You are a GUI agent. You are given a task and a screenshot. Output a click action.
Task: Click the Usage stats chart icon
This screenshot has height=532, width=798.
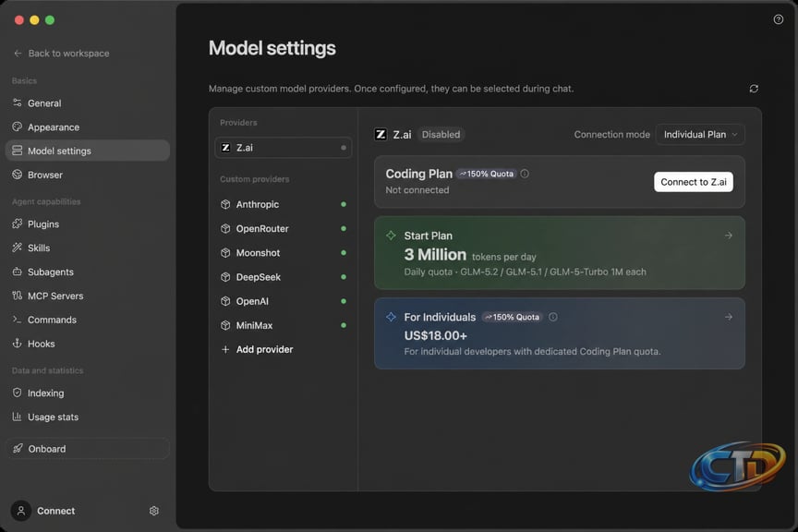click(18, 417)
